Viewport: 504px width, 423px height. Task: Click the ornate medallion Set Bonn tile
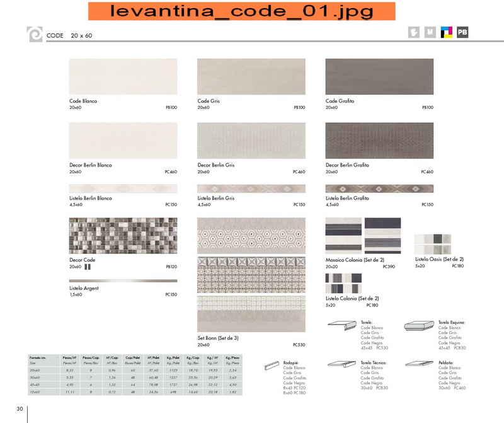point(251,275)
